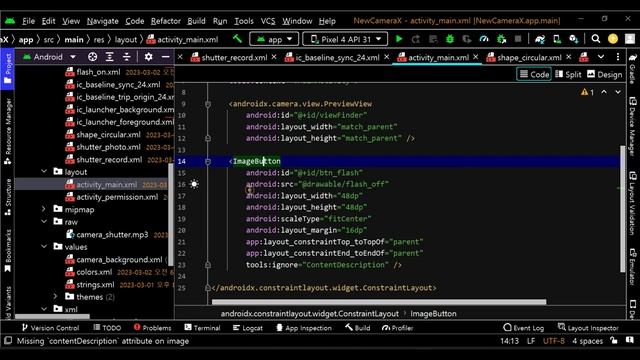Click ImageButton in the breadcrumb bar
Image resolution: width=640 pixels, height=360 pixels.
pyautogui.click(x=433, y=313)
